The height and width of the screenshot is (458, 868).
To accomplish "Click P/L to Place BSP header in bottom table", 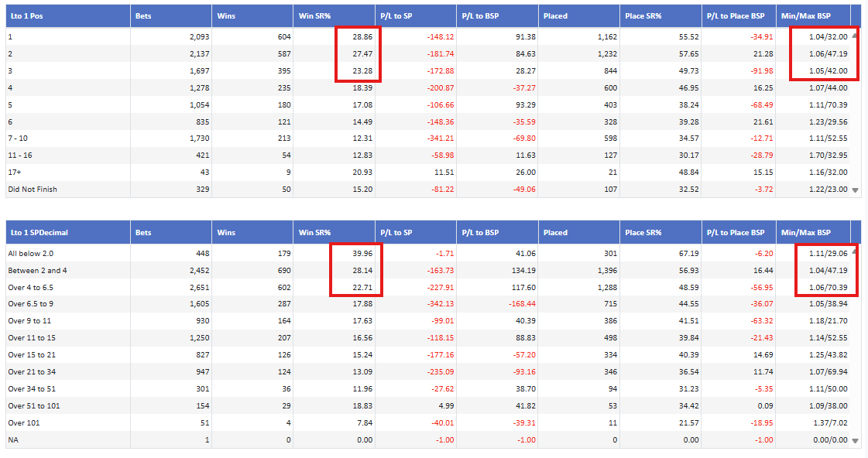I will 736,232.
